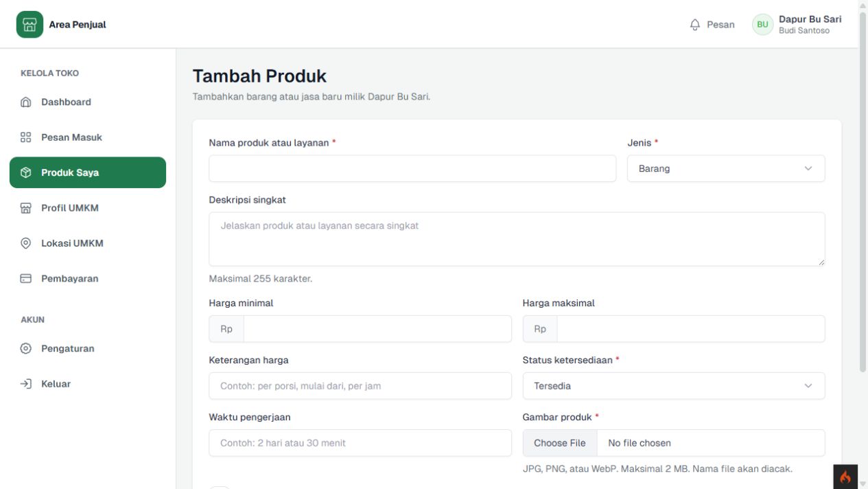Click the Dapur Bu Sari account name

(810, 19)
